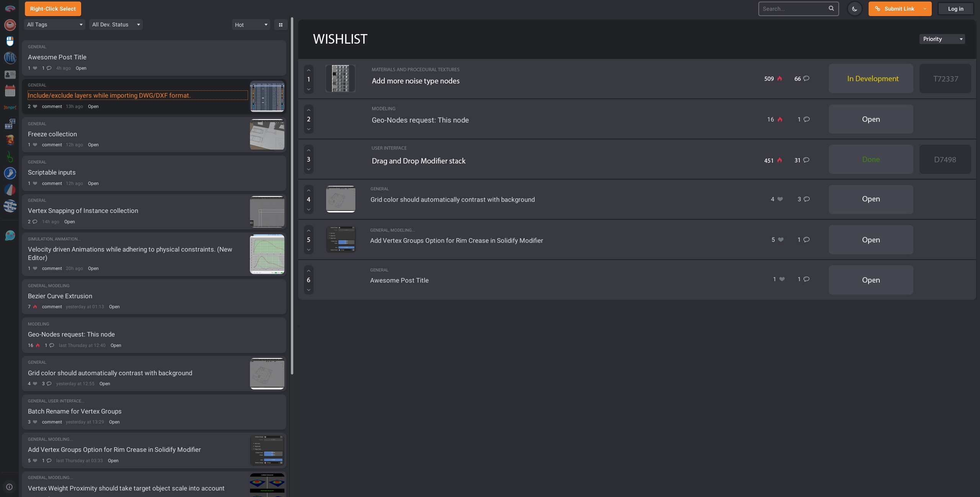The image size is (980, 497).
Task: Open the Hot sorting dropdown
Action: point(251,25)
